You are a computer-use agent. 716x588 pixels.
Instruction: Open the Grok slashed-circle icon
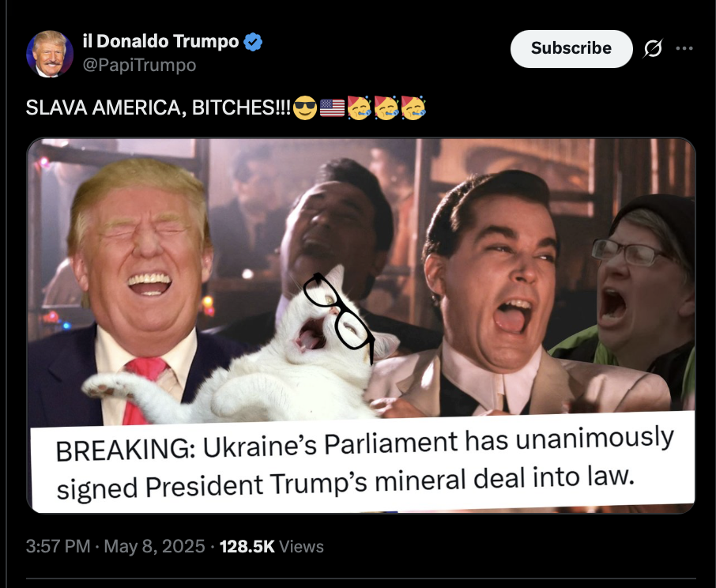(653, 48)
